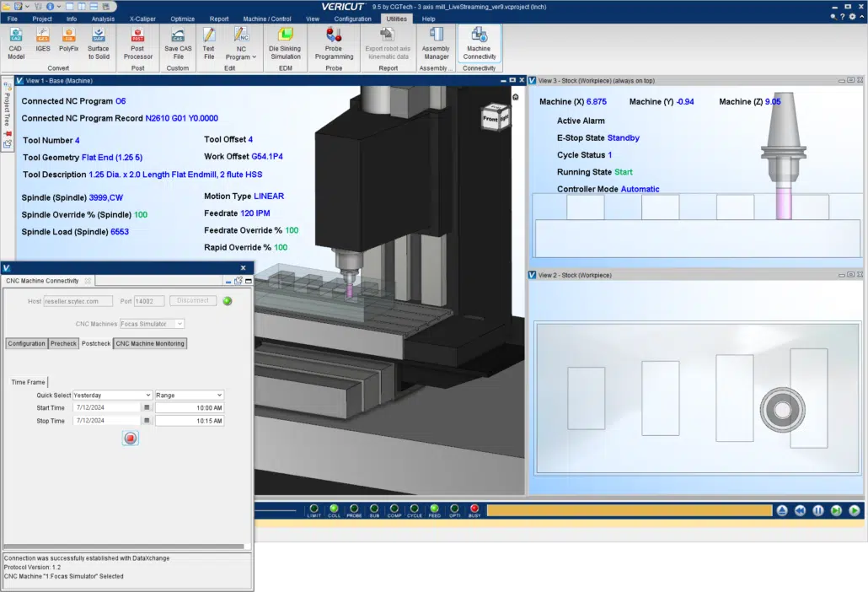Toggle the CYCLE status light

click(414, 510)
